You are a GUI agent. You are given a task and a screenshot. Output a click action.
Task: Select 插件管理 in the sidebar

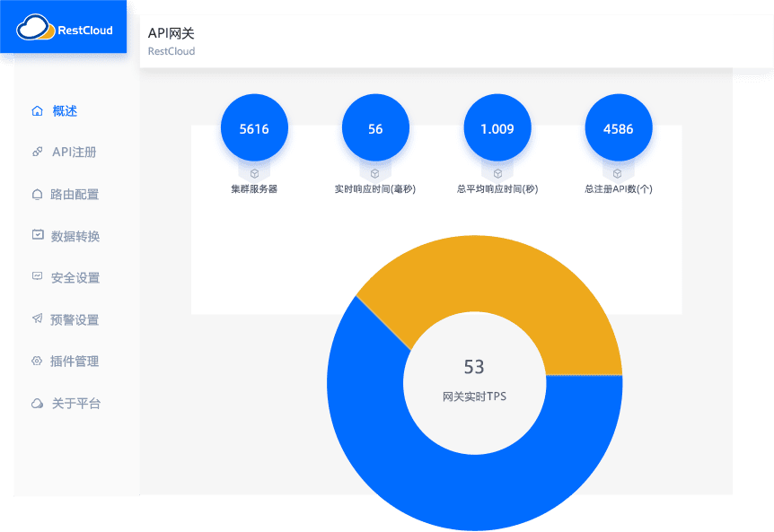pos(76,361)
